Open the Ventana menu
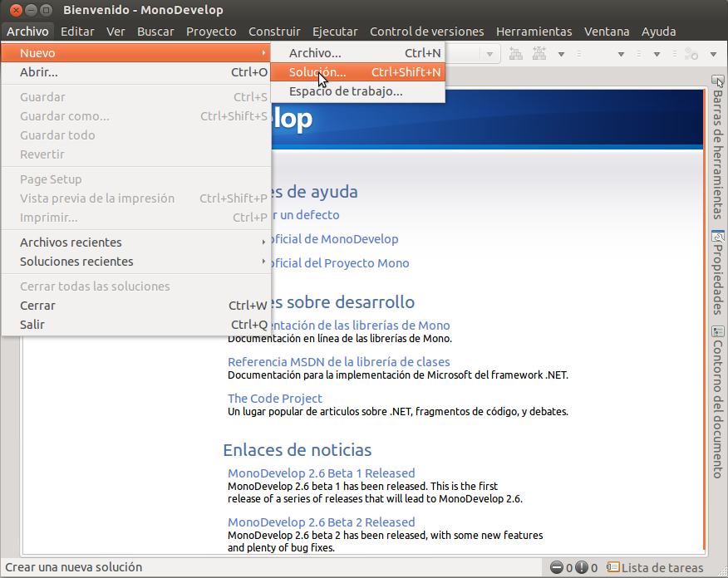This screenshot has width=728, height=578. (x=607, y=32)
